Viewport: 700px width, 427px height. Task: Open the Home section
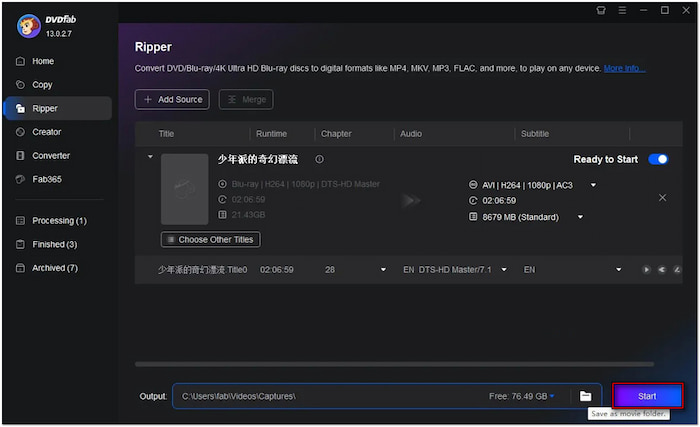click(43, 61)
